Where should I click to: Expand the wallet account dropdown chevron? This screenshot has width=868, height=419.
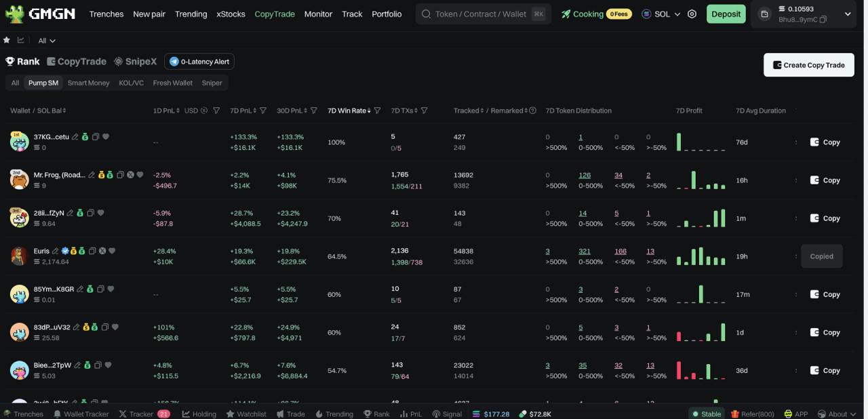[847, 14]
